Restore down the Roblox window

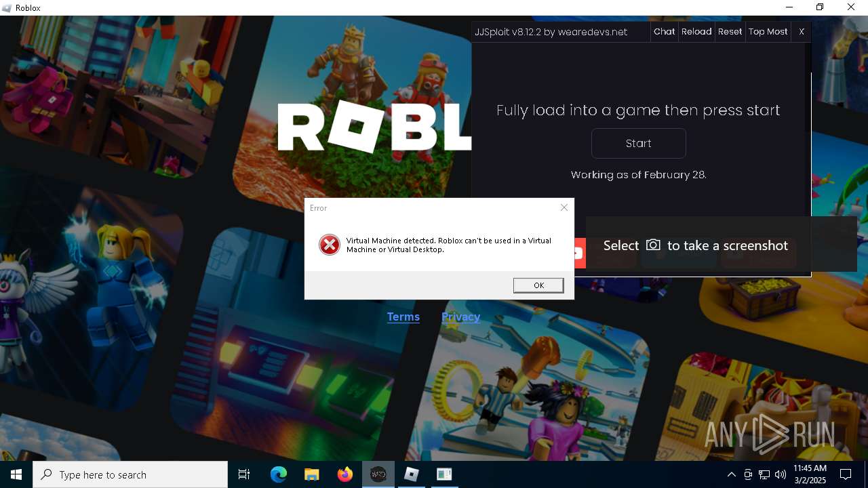[x=820, y=7]
